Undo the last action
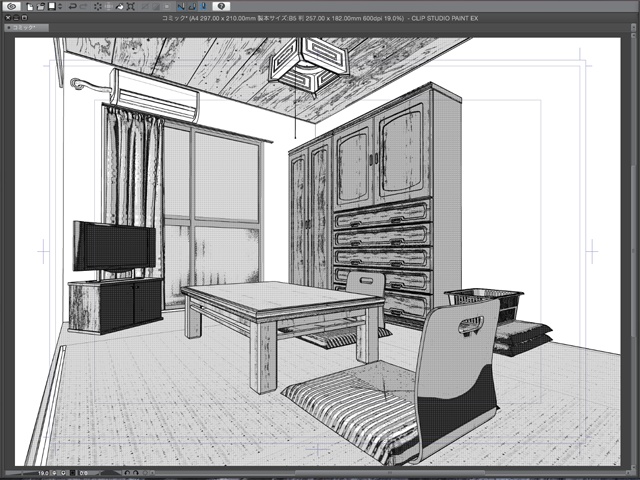Viewport: 640px width, 480px height. tap(73, 7)
